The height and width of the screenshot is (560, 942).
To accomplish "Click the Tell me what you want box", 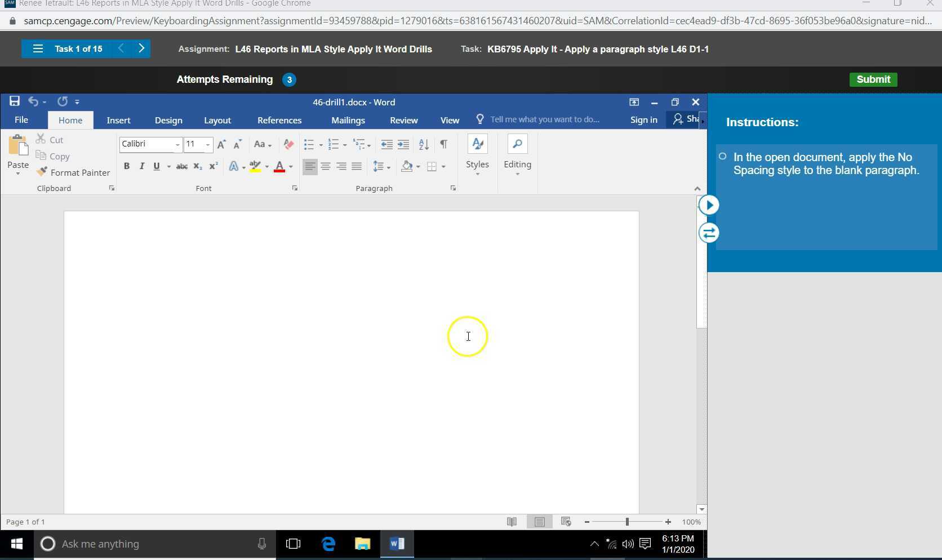I will (544, 119).
